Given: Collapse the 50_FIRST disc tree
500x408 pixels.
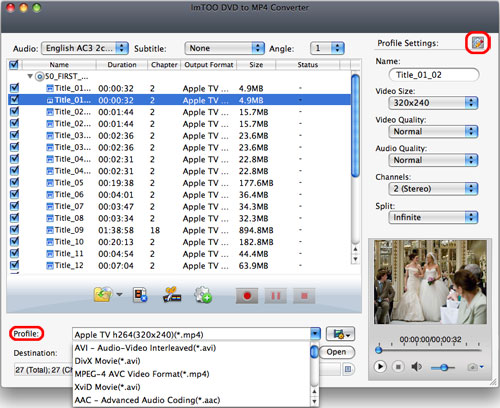Looking at the screenshot, I should [x=30, y=76].
